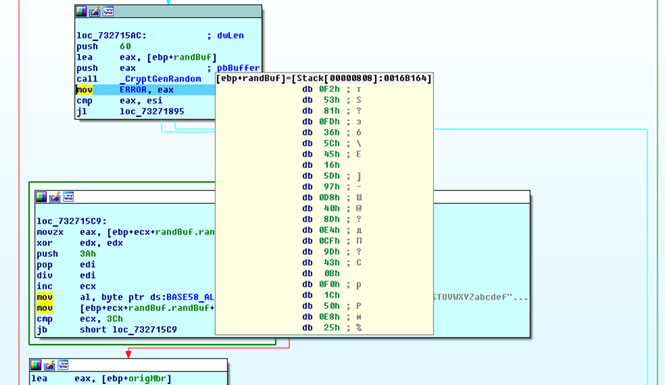
Task: Click lea eax, [ebp+origMbr] line
Action: point(101,379)
